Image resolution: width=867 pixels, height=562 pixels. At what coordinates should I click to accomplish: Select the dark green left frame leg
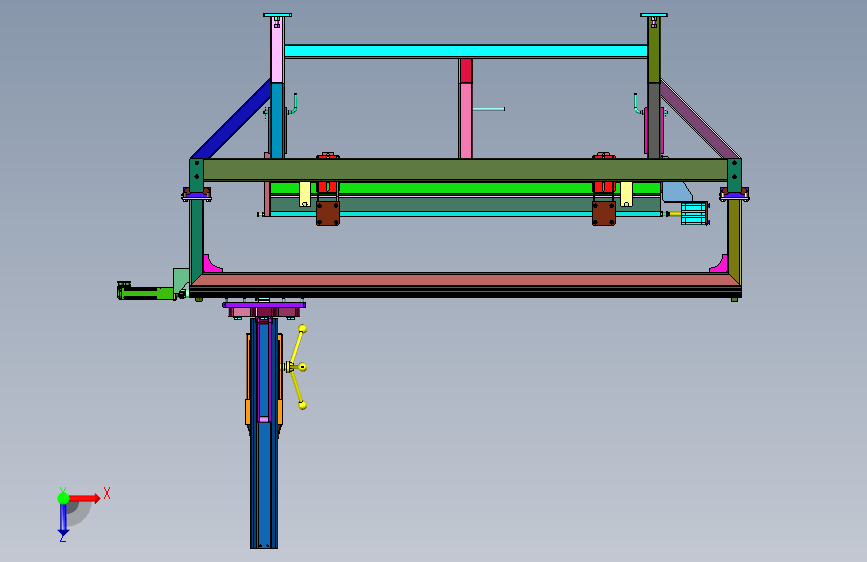[x=196, y=238]
